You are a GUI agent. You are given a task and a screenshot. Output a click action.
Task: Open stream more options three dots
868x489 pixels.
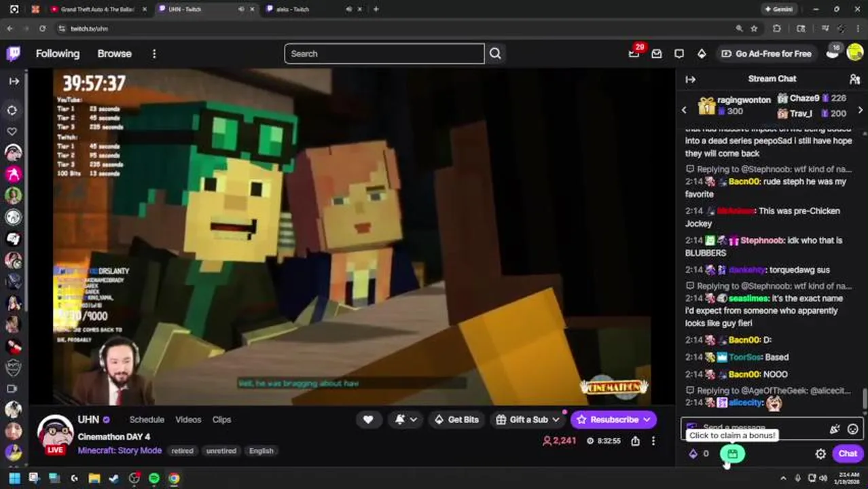tap(653, 441)
